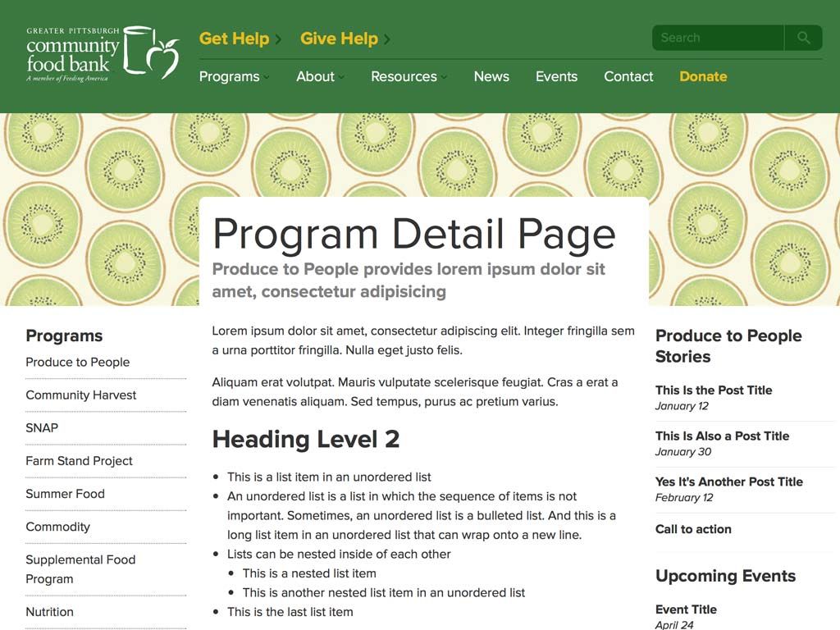
Task: Go to the News page
Action: tap(491, 76)
